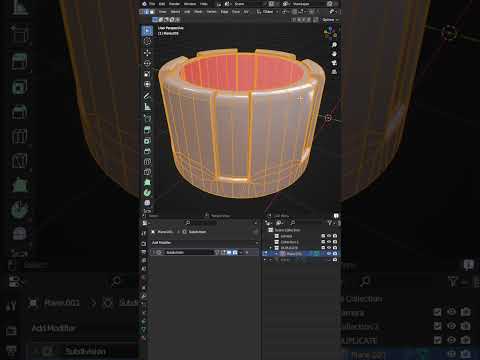Open the Help menu
The height and width of the screenshot is (360, 480).
tap(204, 4)
